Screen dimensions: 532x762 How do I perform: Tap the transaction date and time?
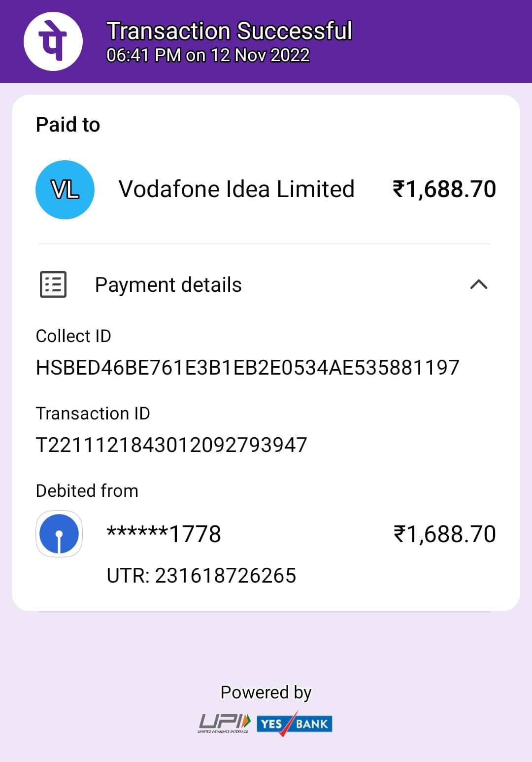pos(208,55)
